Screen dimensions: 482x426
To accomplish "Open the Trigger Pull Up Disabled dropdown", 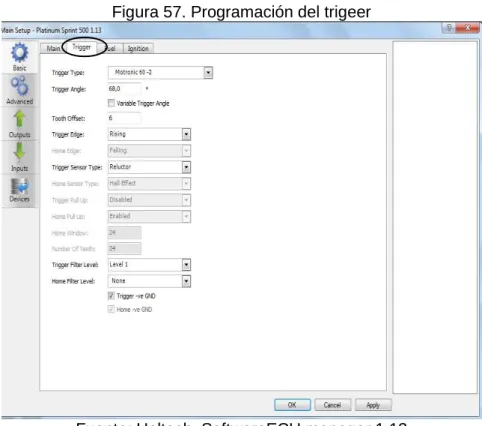I will pos(149,200).
